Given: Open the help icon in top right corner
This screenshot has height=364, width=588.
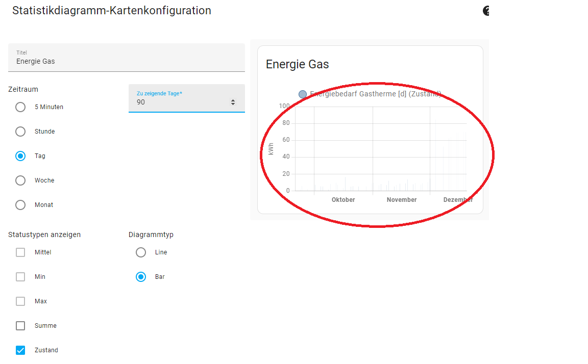Looking at the screenshot, I should pos(486,11).
